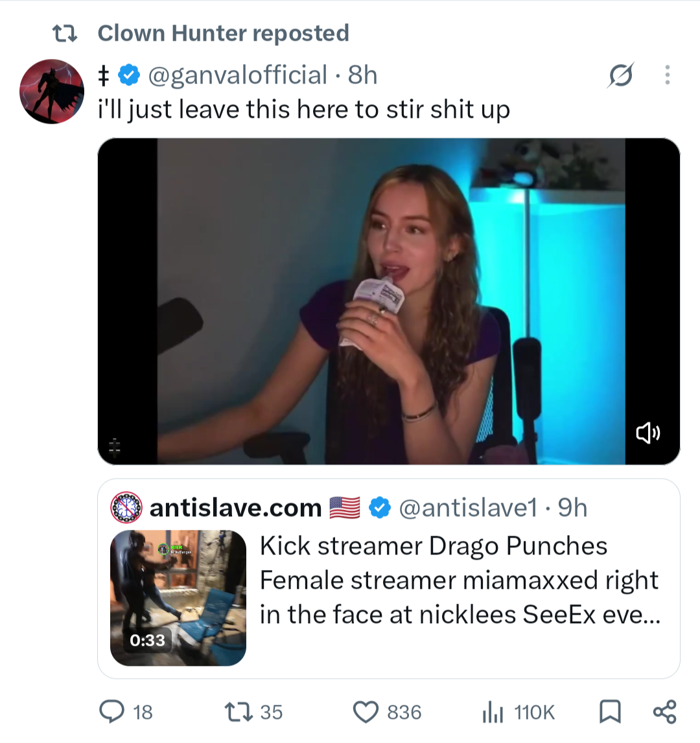Repost this tweet using the retweet icon
Viewport: 700px width, 743px height.
point(238,712)
